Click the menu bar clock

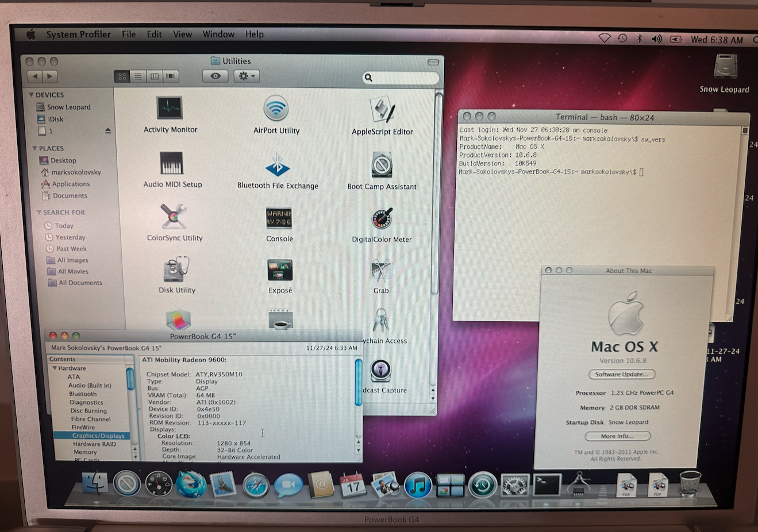pyautogui.click(x=717, y=40)
